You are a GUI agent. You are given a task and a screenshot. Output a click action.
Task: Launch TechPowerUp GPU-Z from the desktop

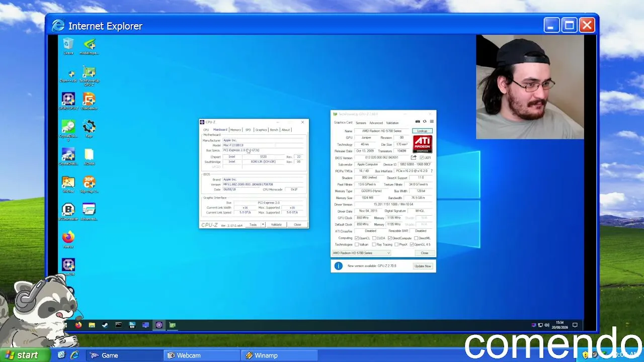89,75
